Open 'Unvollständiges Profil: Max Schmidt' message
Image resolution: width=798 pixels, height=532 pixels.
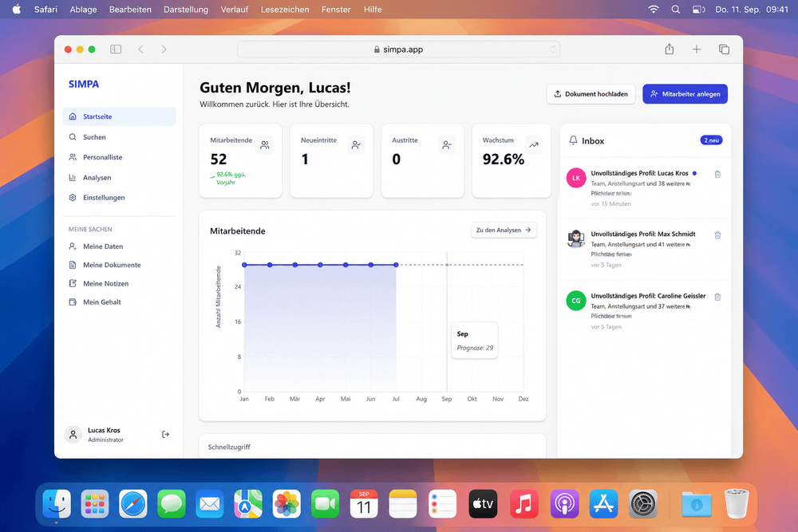[642, 234]
